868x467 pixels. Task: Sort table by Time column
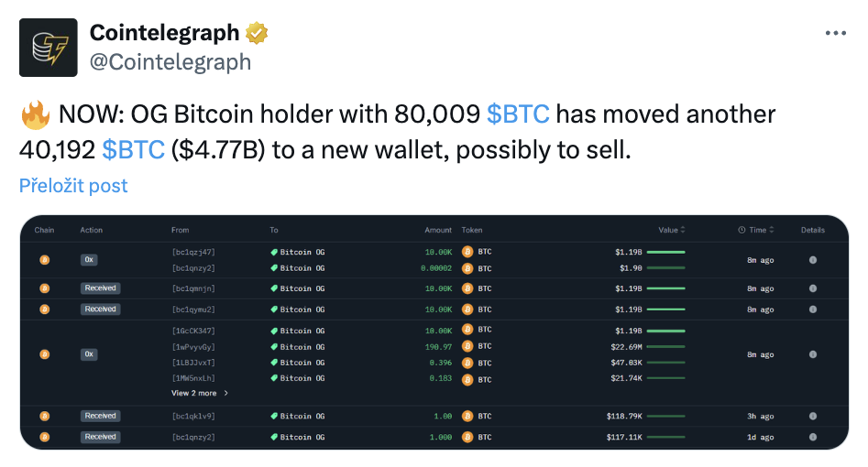click(x=756, y=230)
